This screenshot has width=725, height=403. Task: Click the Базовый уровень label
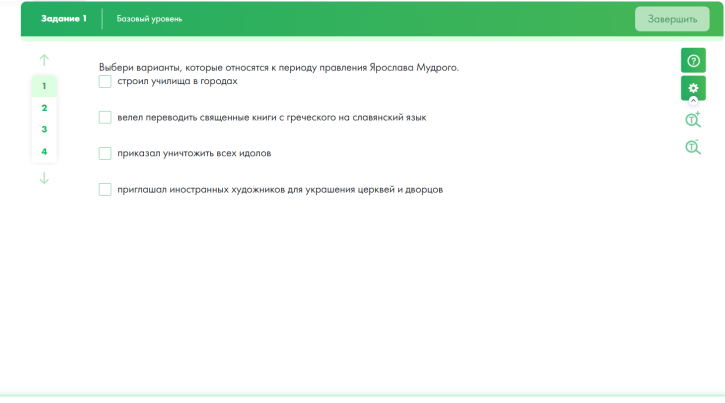tap(149, 19)
